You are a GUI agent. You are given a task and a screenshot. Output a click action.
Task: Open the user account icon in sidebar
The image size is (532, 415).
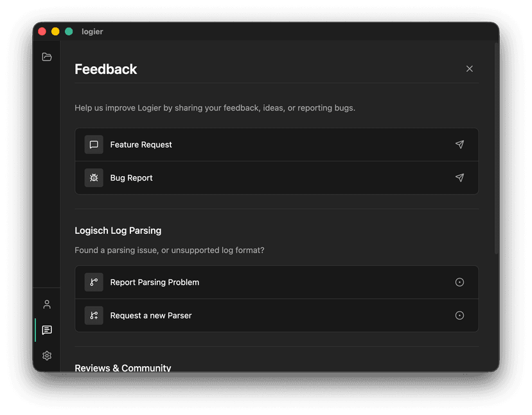tap(47, 305)
